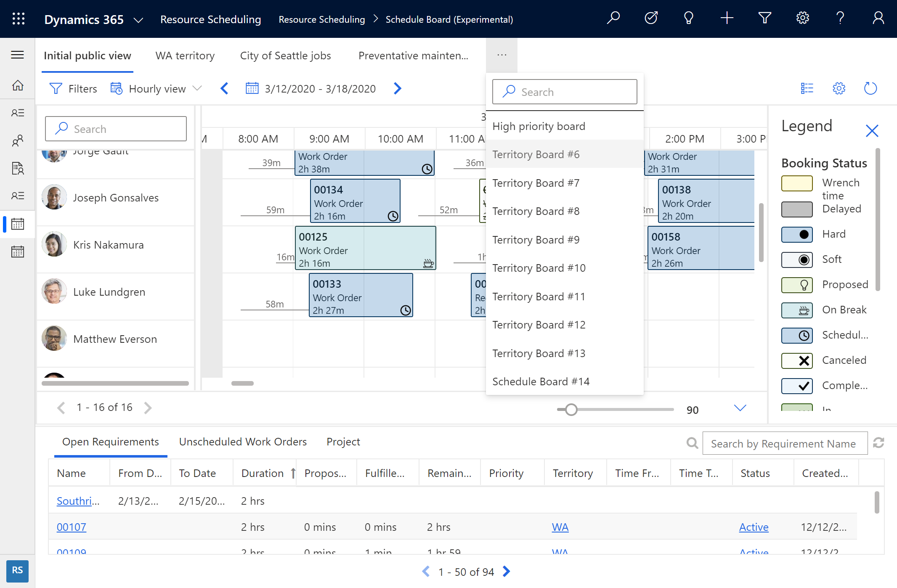Click resource search input field
This screenshot has height=588, width=897.
click(x=115, y=129)
